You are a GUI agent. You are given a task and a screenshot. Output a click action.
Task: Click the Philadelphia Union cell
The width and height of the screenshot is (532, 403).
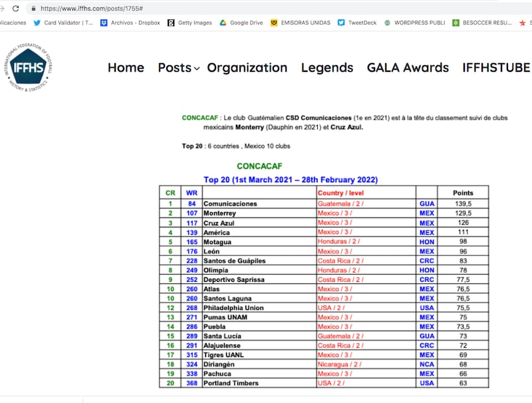point(259,308)
